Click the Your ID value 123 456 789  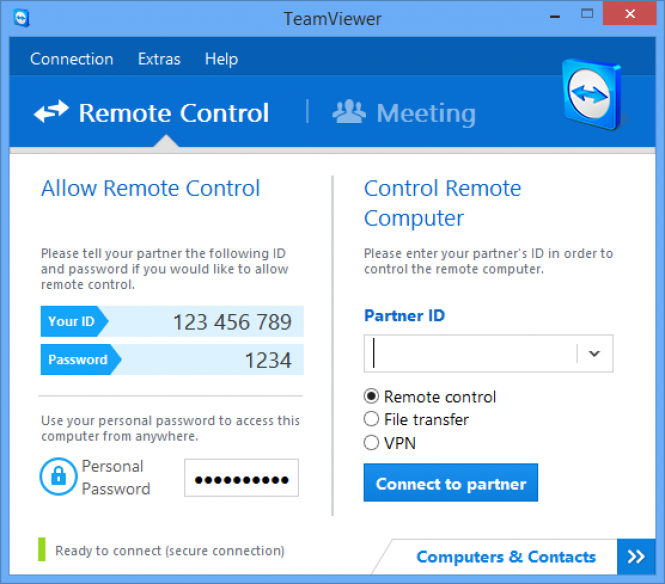pos(232,322)
